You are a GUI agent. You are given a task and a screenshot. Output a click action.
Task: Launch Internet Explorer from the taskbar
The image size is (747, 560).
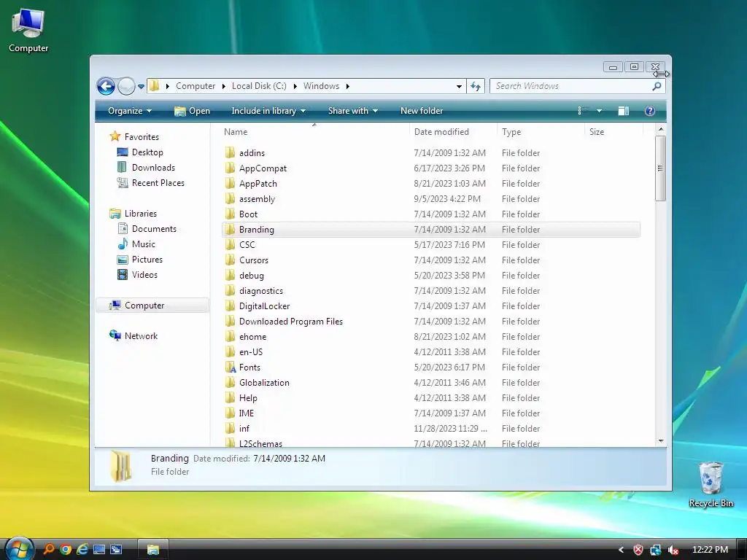(x=82, y=550)
